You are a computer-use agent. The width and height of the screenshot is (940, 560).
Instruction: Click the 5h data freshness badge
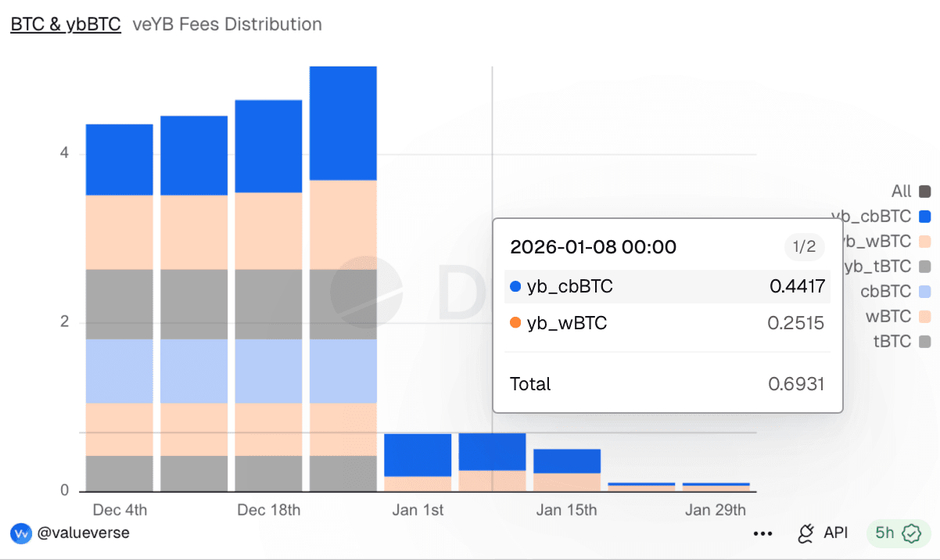(885, 533)
